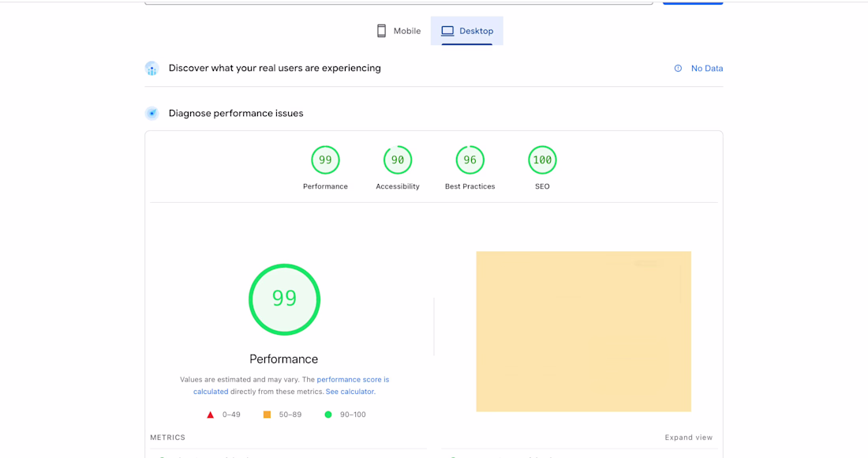Click the Diagnose performance issues icon
This screenshot has width=868, height=458.
[x=152, y=114]
